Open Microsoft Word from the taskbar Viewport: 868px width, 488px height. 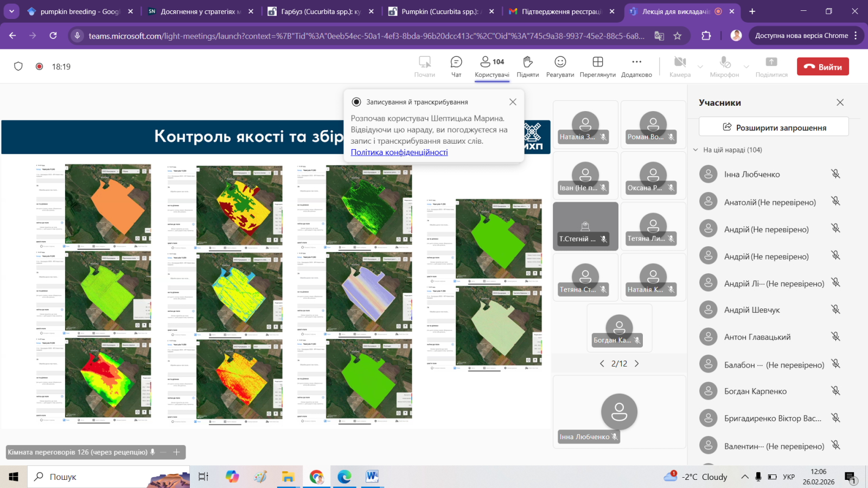[x=372, y=477]
